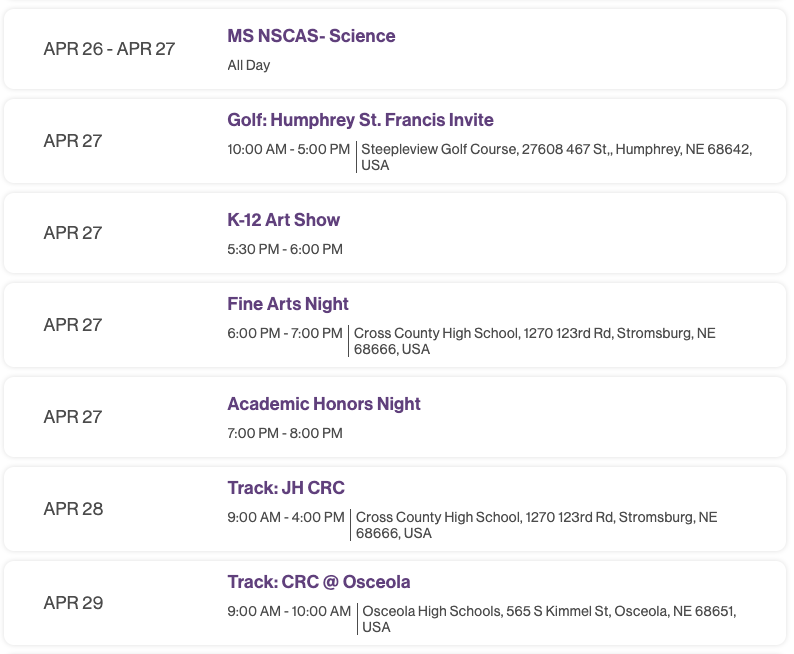Screen dimensions: 794x654
Task: Click the All Day text under MS NSCAS
Action: pos(249,65)
